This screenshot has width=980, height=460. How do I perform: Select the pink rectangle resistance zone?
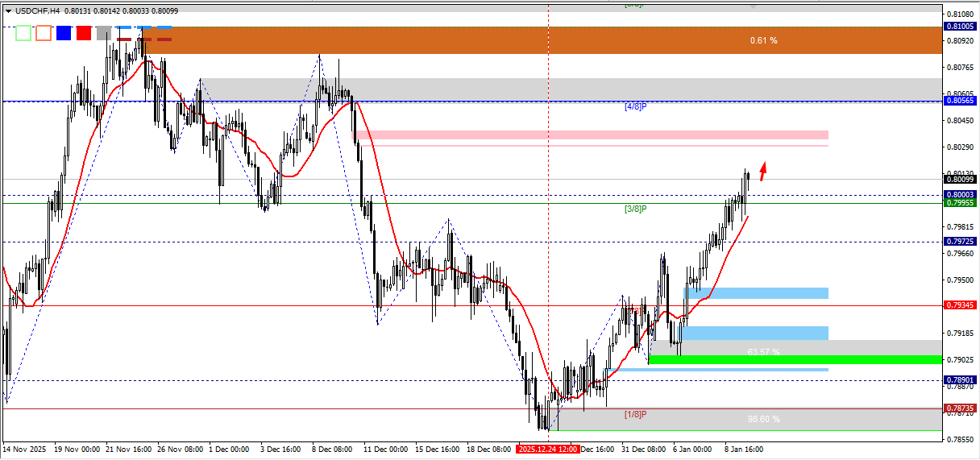[592, 135]
